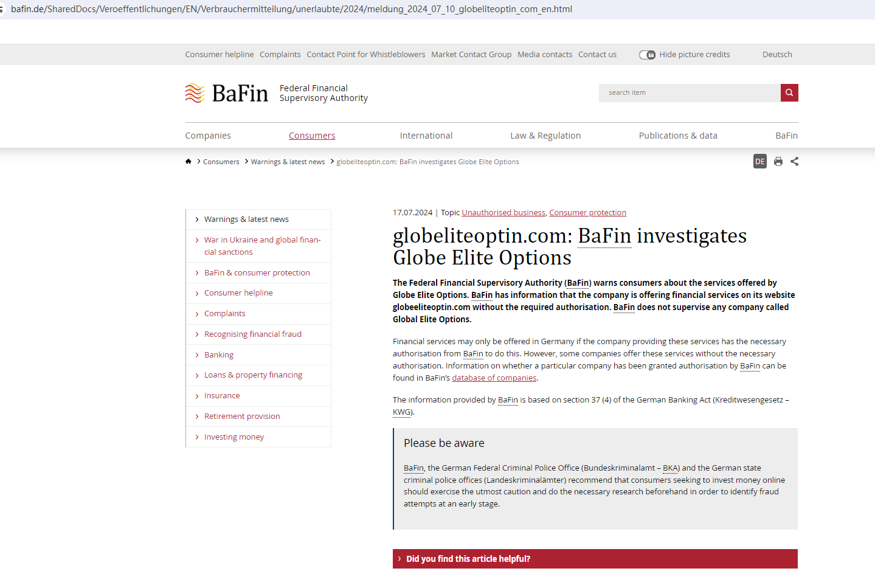
Task: Open the BaFin main menu item
Action: point(786,136)
